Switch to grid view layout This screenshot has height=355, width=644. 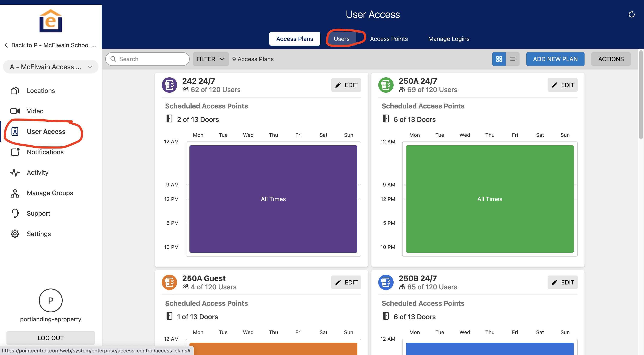pyautogui.click(x=499, y=59)
